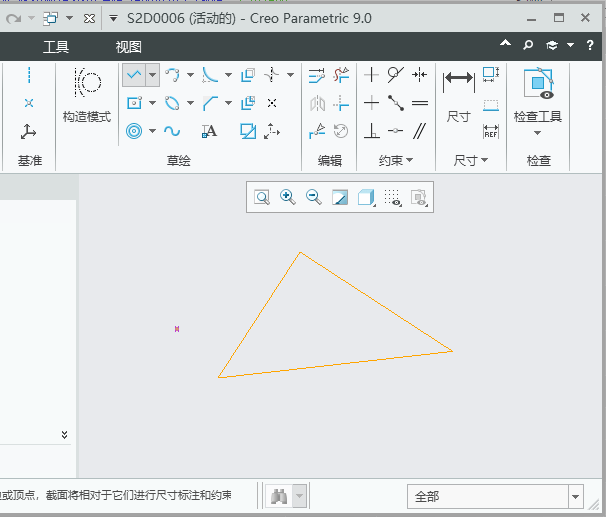The height and width of the screenshot is (517, 606).
Task: Select the Spline sketch tool
Action: [172, 131]
